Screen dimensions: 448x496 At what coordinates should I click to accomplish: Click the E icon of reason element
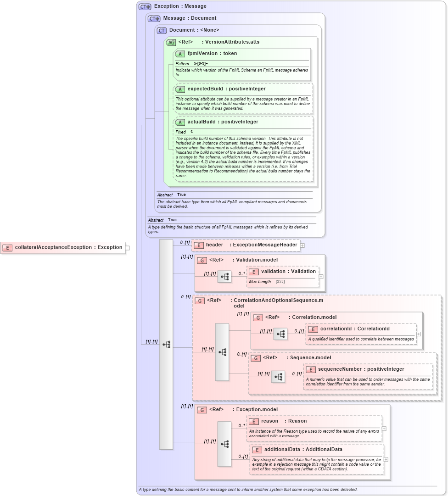pos(254,421)
